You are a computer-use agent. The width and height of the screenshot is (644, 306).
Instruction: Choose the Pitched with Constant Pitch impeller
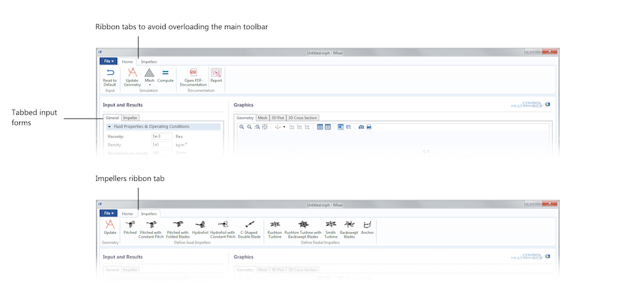pos(151,229)
